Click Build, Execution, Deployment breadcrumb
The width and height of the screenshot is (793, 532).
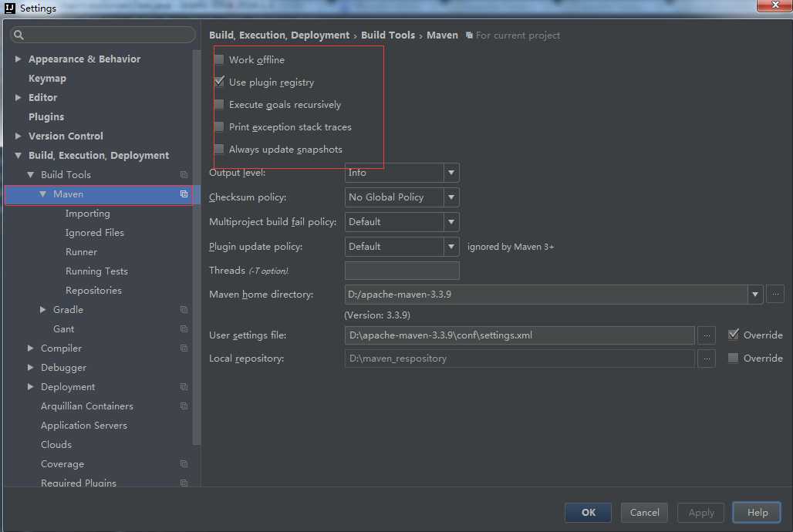[x=279, y=35]
